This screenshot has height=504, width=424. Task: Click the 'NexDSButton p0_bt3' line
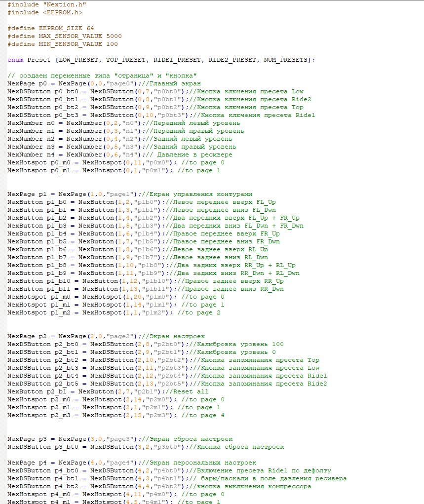(x=161, y=115)
